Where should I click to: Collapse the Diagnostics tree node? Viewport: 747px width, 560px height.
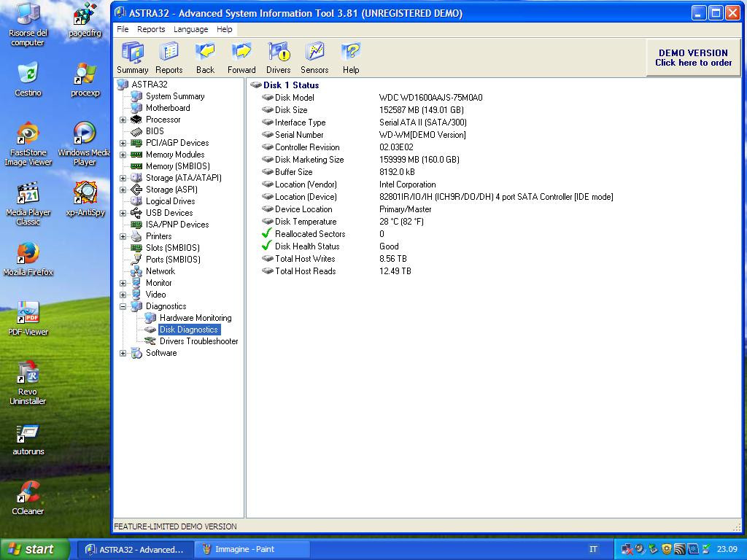[123, 306]
